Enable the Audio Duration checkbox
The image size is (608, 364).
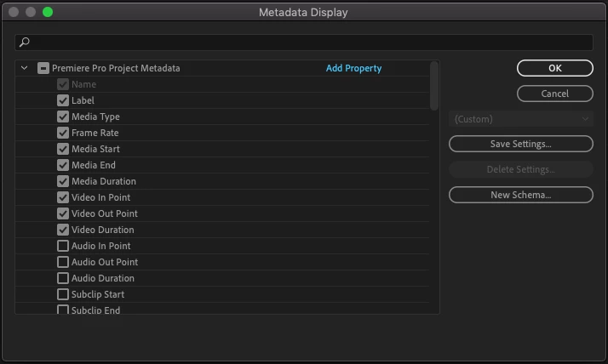coord(63,278)
